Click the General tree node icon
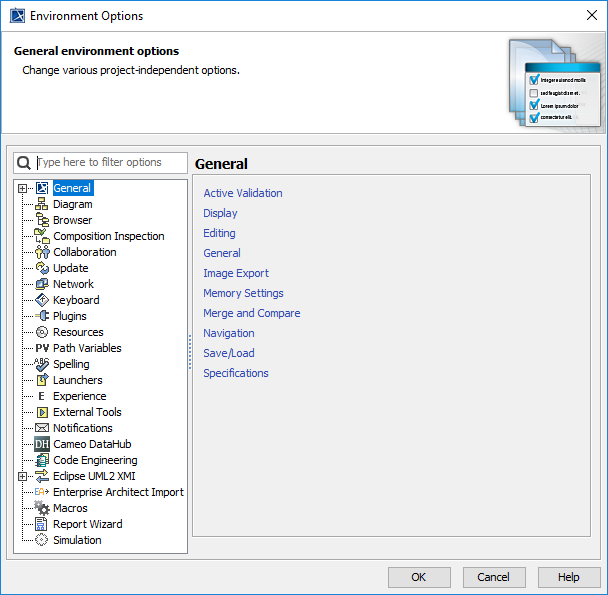The image size is (608, 595). coord(42,188)
